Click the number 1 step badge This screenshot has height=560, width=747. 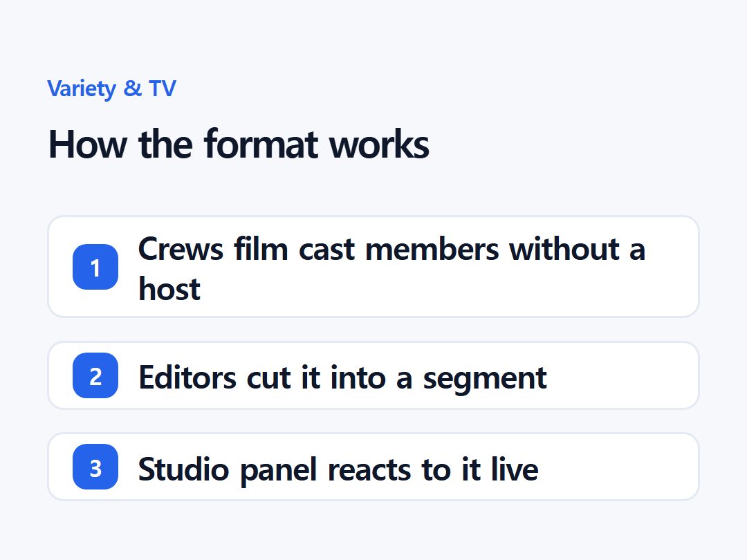click(95, 267)
